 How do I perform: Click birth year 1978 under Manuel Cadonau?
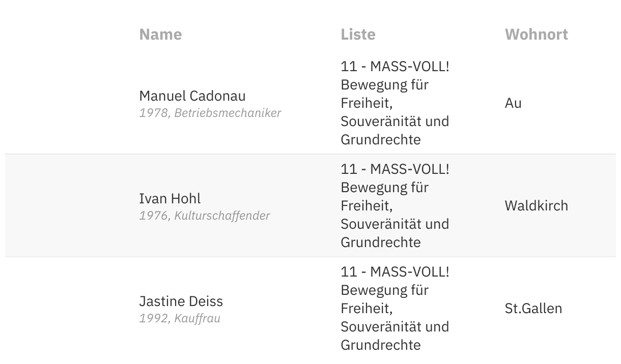[153, 113]
